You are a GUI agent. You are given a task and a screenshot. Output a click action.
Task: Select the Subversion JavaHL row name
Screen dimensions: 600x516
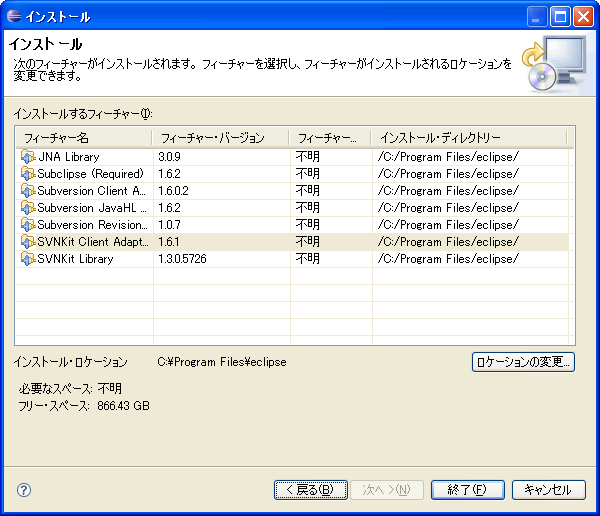(x=92, y=208)
